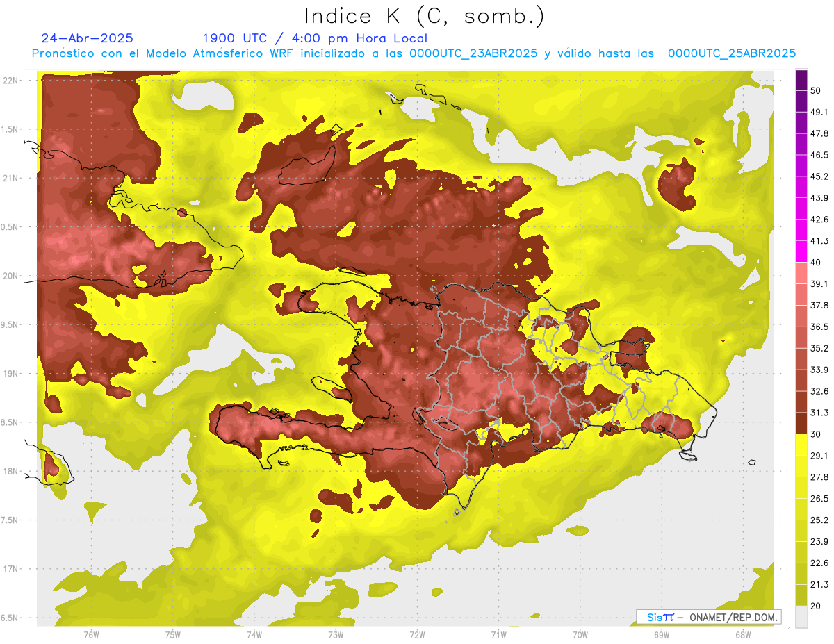Click the color scale value '36.5'

[819, 327]
